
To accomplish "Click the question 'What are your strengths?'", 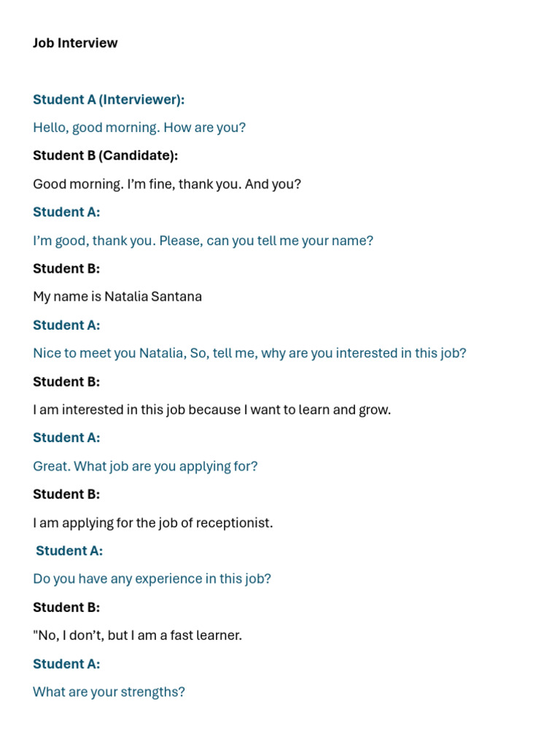I will point(109,692).
